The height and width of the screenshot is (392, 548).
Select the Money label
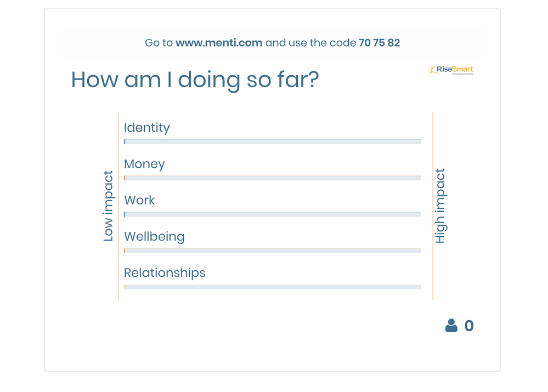(x=144, y=164)
